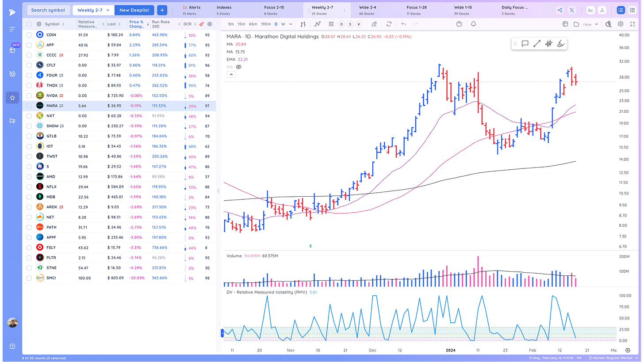Screen dimensions: 644x362
Task: Click the refresh chart icon
Action: [x=389, y=24]
